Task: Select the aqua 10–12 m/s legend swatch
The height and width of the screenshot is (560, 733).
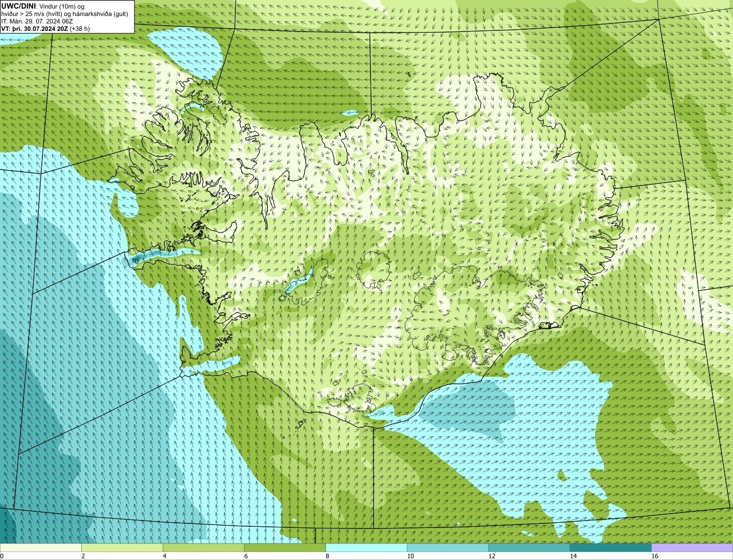Action: click(x=448, y=547)
